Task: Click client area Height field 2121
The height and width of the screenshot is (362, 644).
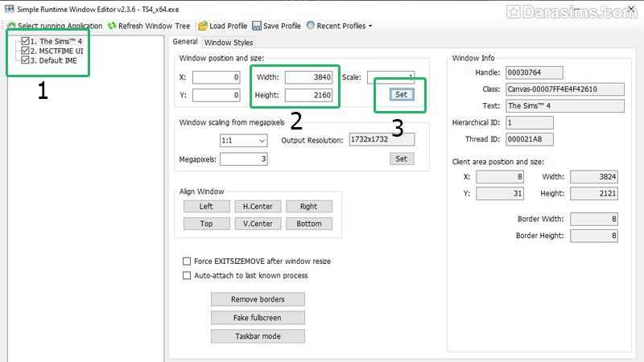Action: click(x=594, y=193)
